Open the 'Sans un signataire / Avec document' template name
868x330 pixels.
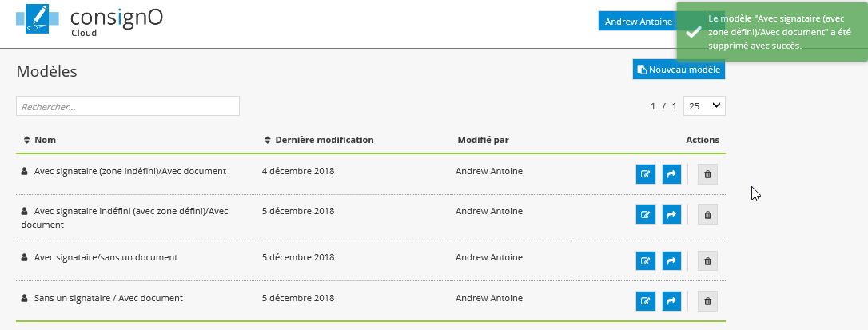[x=109, y=298]
